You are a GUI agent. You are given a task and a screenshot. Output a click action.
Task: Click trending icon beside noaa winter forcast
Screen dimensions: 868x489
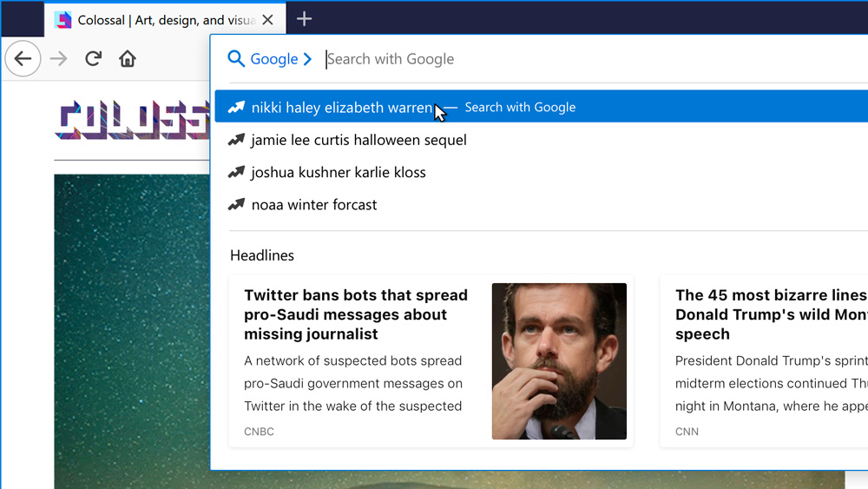click(236, 204)
